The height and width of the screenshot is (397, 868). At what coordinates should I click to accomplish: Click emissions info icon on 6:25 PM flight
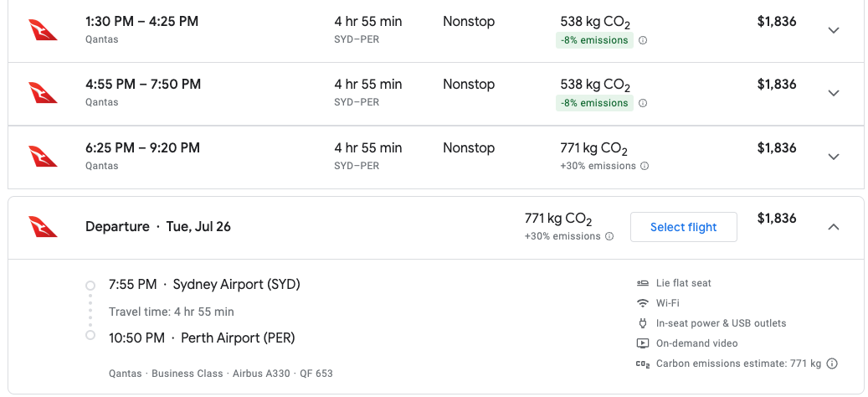[644, 166]
